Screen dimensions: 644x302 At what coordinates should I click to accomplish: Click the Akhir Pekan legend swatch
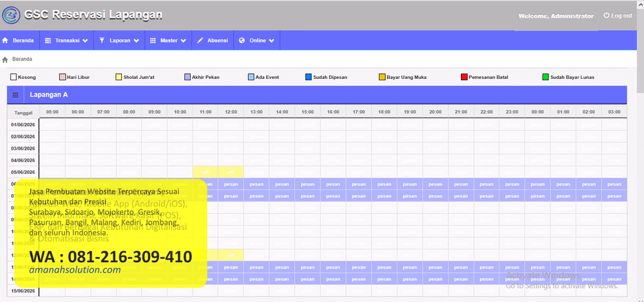click(x=188, y=77)
